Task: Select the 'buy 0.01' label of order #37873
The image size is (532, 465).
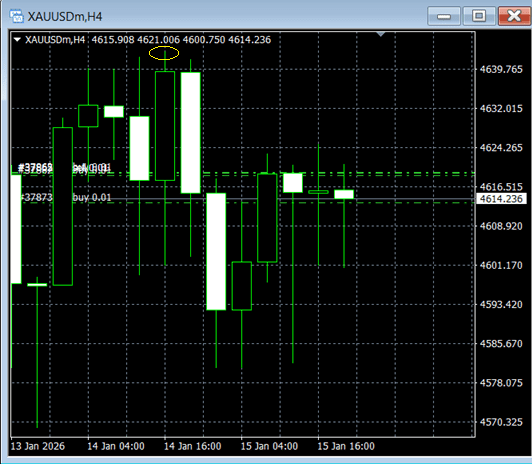Action: 92,197
